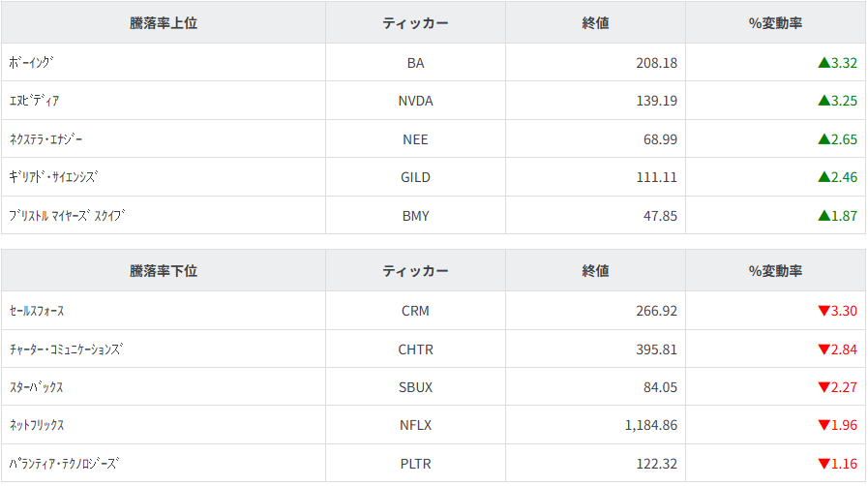
Task: Click the green up arrow beside 3.32
Action: coord(823,63)
